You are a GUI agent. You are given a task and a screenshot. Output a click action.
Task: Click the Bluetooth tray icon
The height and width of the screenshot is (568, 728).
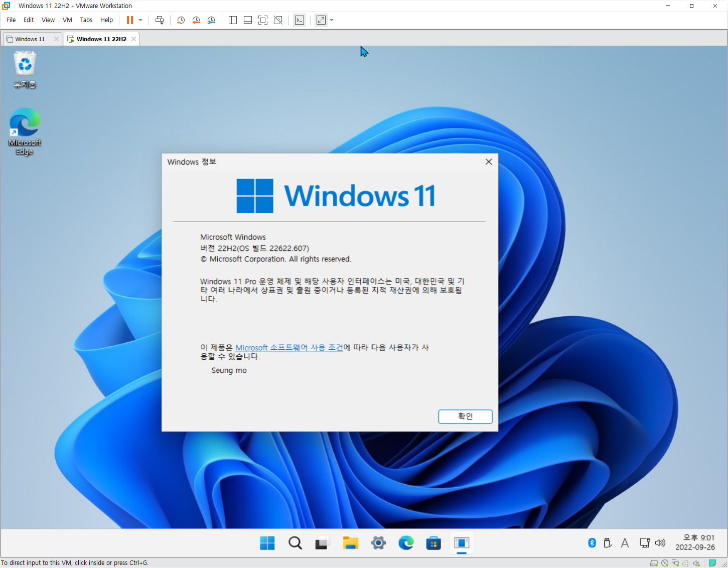(592, 543)
